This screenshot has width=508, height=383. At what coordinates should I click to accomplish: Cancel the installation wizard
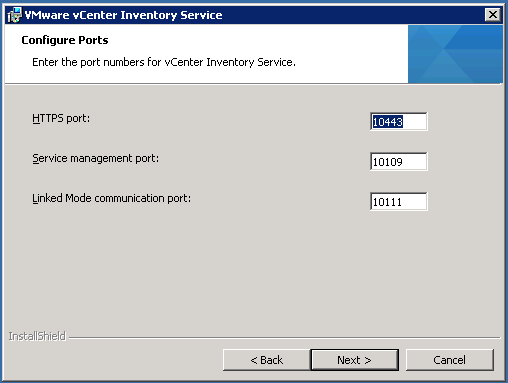(x=449, y=360)
